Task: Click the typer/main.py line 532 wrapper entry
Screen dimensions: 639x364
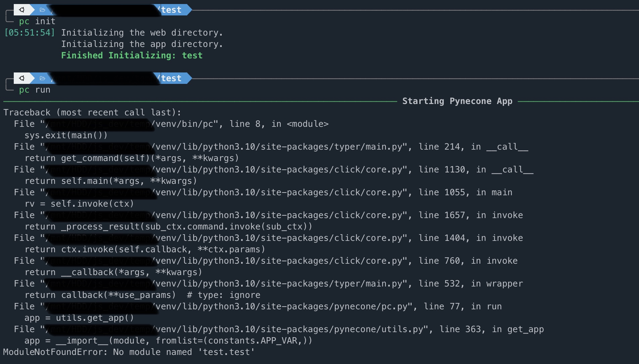Action: (268, 283)
